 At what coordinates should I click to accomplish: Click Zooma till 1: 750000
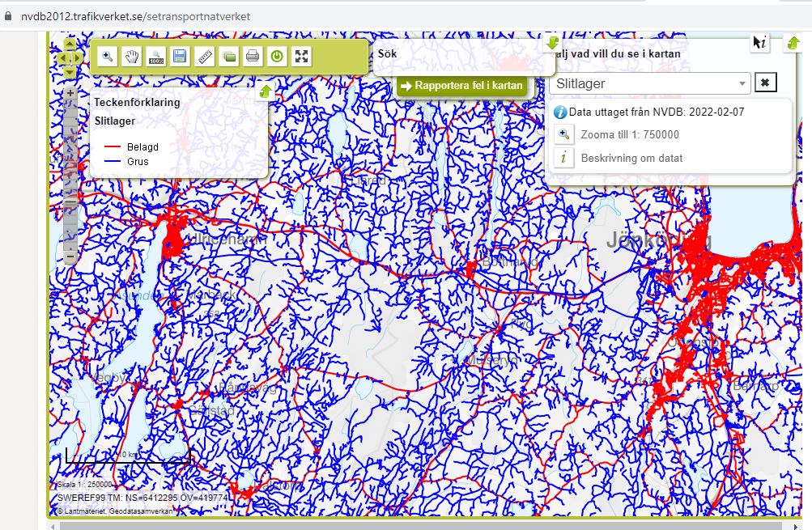click(630, 135)
